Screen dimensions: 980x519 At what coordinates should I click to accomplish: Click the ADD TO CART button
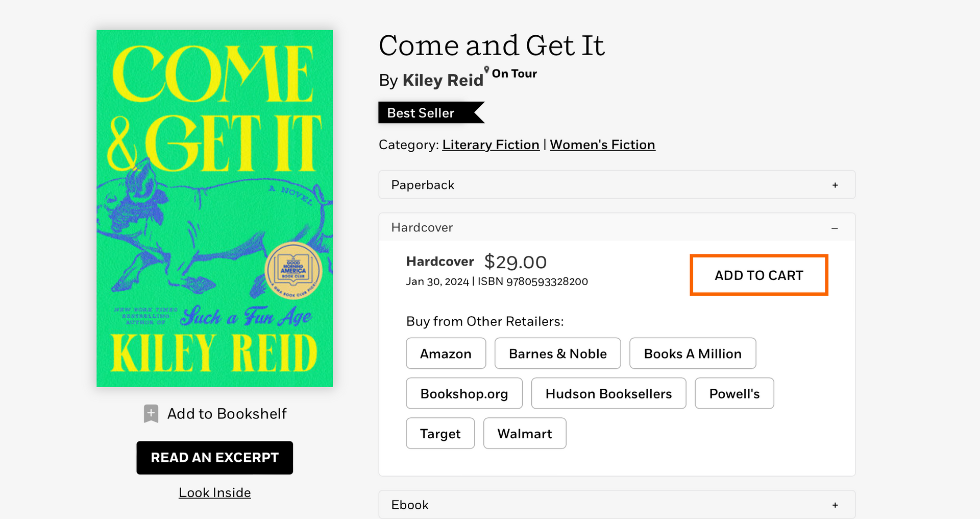(758, 275)
